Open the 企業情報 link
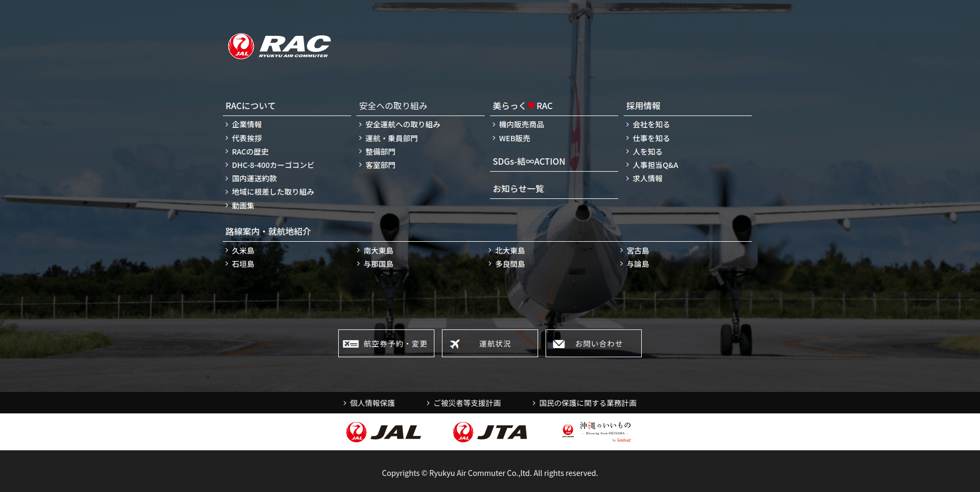The width and height of the screenshot is (980, 492). 247,125
